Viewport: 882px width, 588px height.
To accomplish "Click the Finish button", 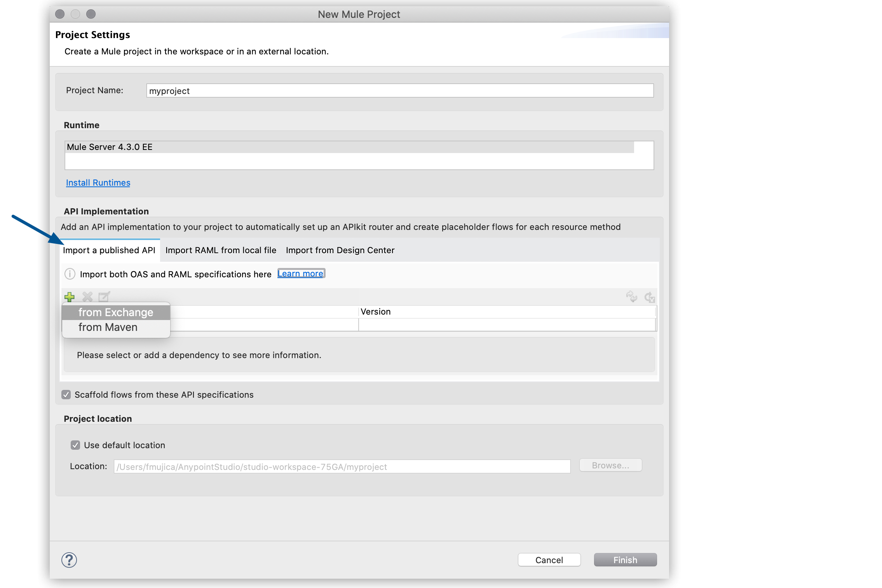I will pyautogui.click(x=625, y=560).
